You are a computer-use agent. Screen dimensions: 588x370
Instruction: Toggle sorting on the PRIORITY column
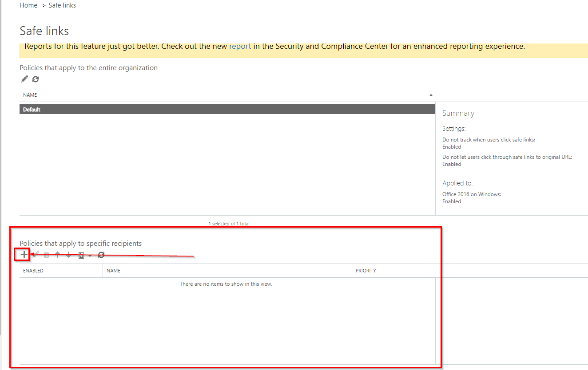366,271
